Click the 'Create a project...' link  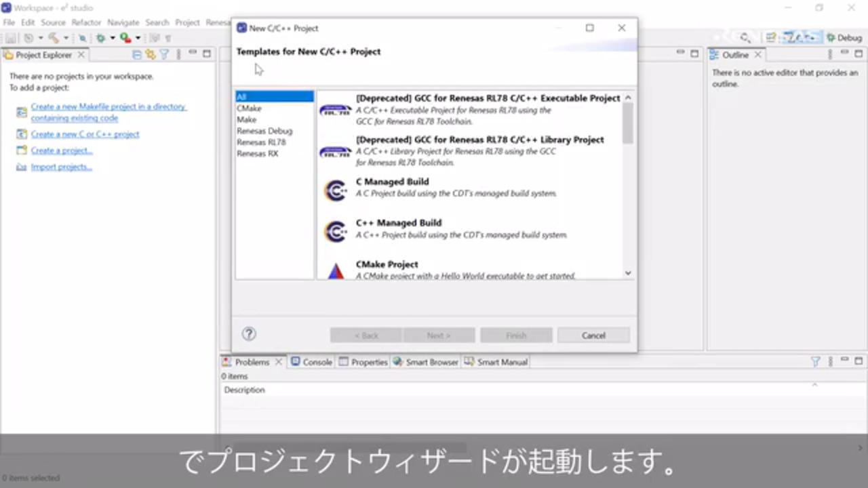[62, 150]
